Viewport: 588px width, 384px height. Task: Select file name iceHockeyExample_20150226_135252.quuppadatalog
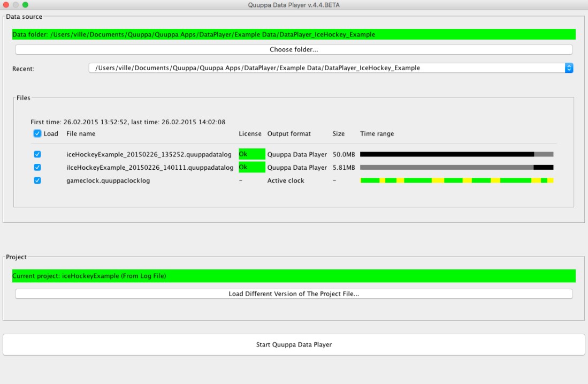[x=149, y=154]
